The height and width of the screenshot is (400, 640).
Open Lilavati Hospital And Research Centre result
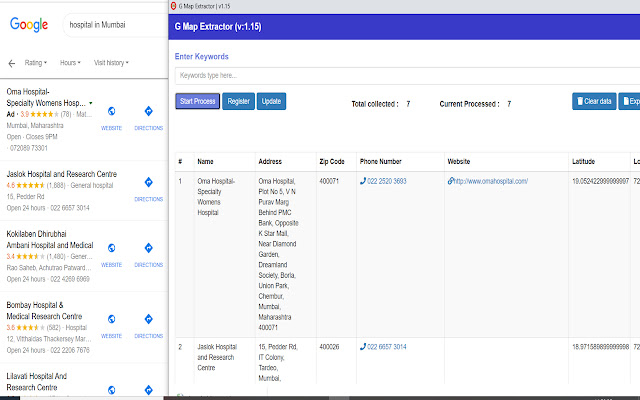pyautogui.click(x=36, y=382)
